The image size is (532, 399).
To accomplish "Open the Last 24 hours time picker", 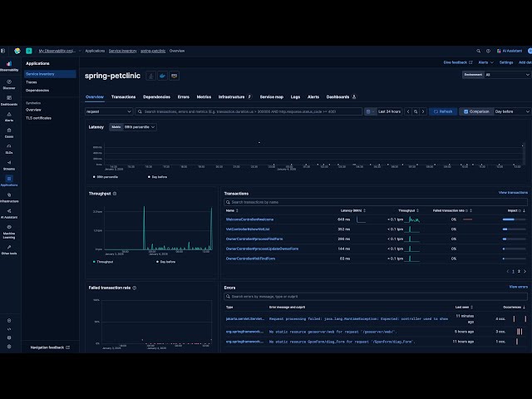I will (390, 111).
